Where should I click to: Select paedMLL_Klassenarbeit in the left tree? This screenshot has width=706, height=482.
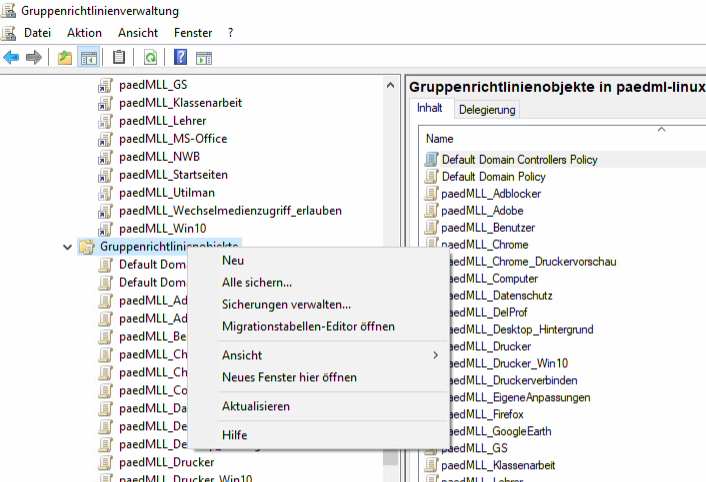180,102
